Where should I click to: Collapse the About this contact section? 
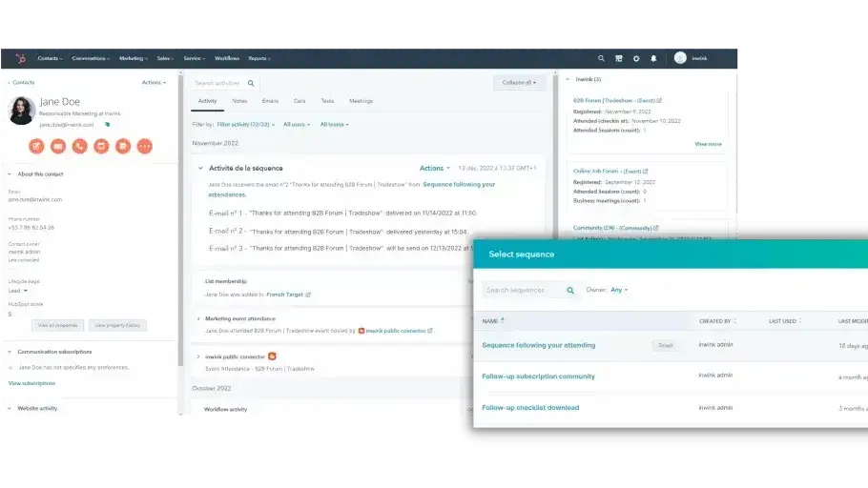click(10, 174)
